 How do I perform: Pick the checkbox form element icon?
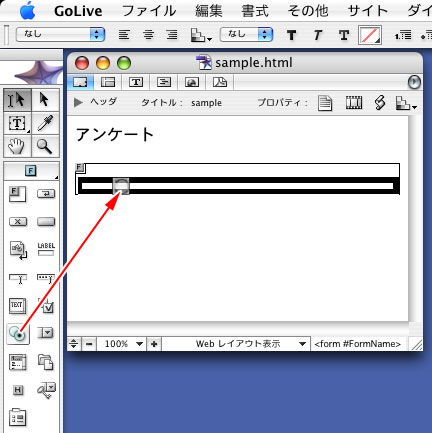[46, 306]
